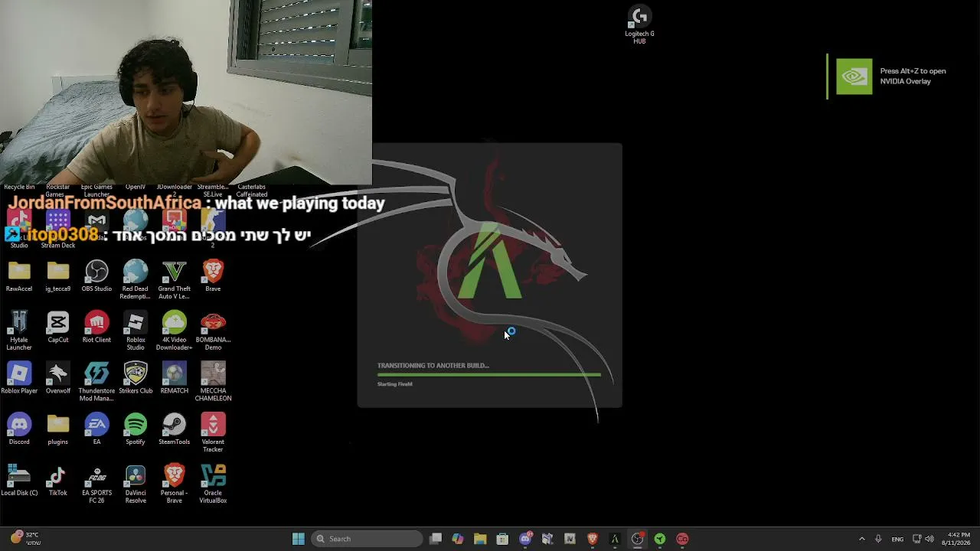Open the Local Disk (C) shortcut

(x=19, y=481)
